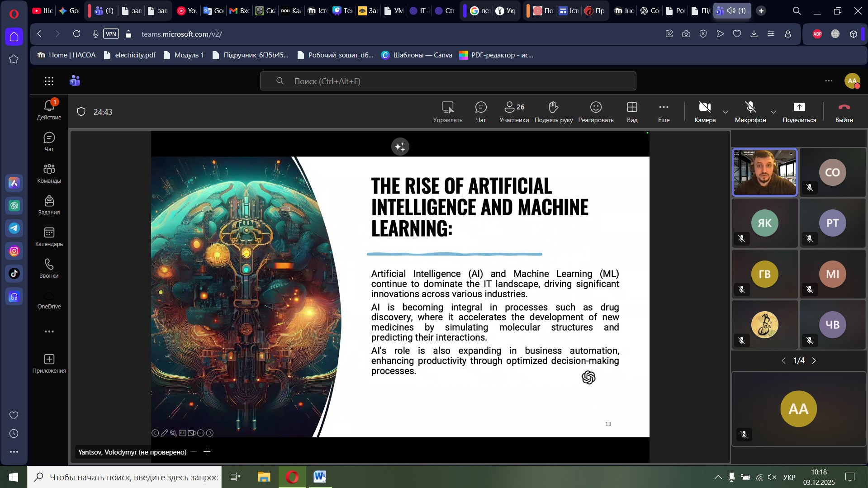868x488 pixels.
Task: Click the Teams search field
Action: tap(448, 81)
